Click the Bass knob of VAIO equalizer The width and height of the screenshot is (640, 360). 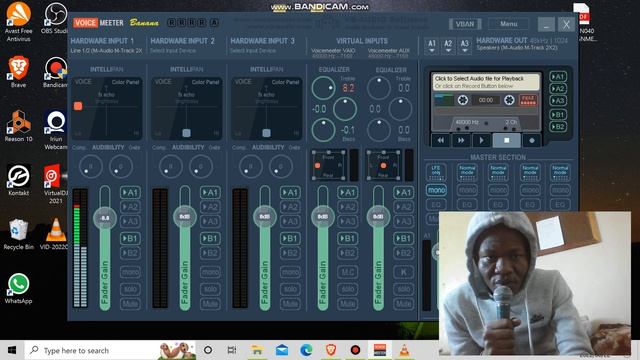coord(323,131)
